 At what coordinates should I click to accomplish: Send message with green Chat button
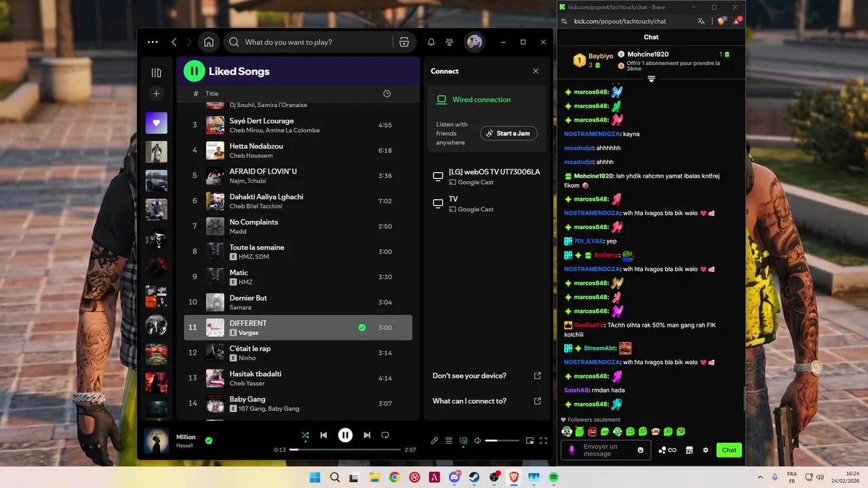point(729,450)
